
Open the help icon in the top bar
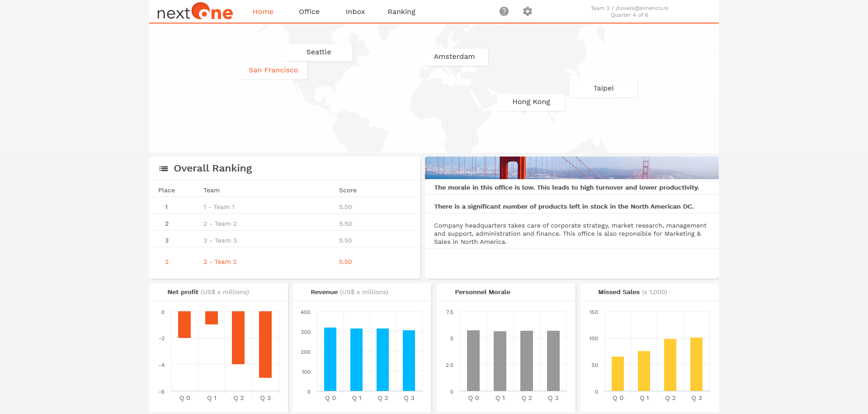pyautogui.click(x=504, y=11)
